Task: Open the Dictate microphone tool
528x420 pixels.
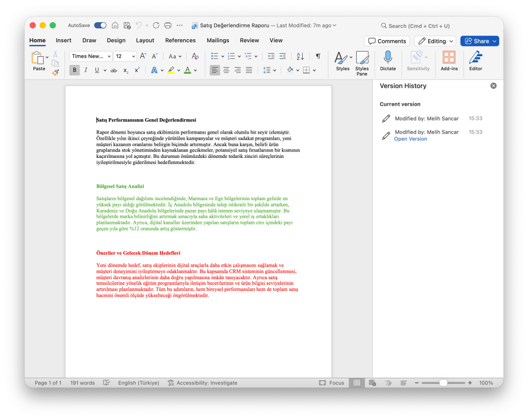Action: pyautogui.click(x=388, y=60)
